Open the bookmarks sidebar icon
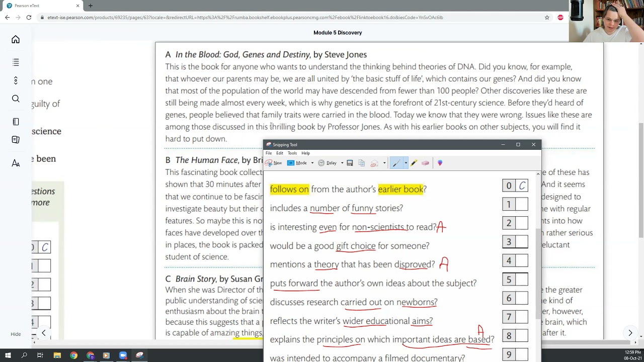 (16, 122)
